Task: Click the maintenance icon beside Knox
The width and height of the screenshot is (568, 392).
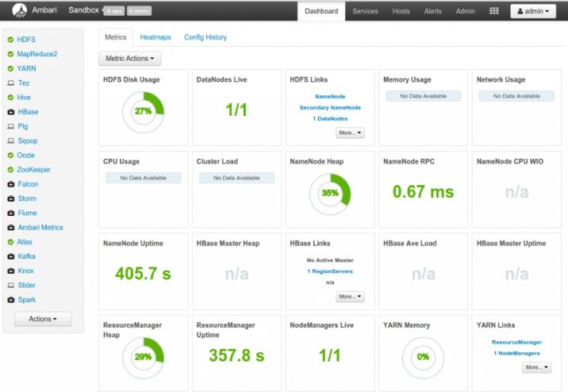Action: 11,271
